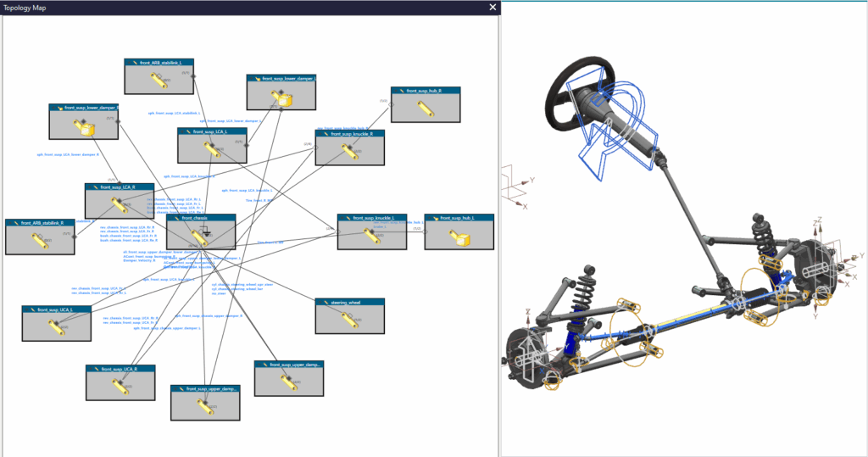The width and height of the screenshot is (868, 457).
Task: Click the 'sph.front.susp.LCA.lower.damper.R' joint label
Action: (x=68, y=154)
